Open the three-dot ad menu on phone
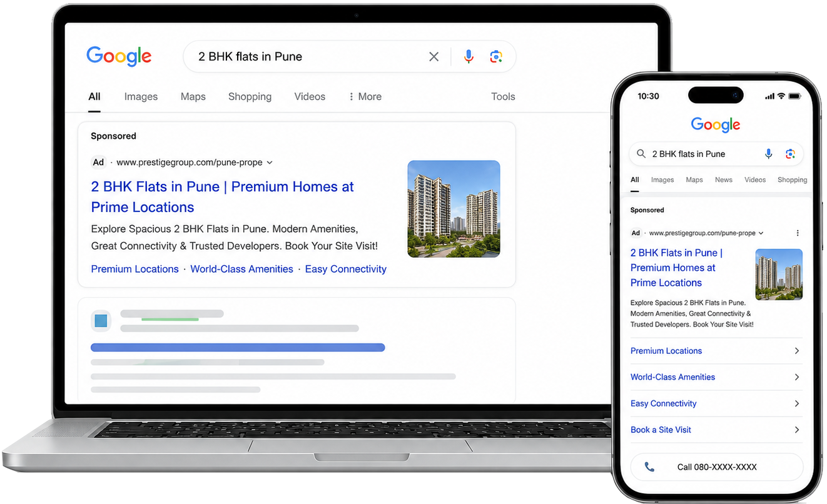Image resolution: width=827 pixels, height=504 pixels. click(798, 233)
